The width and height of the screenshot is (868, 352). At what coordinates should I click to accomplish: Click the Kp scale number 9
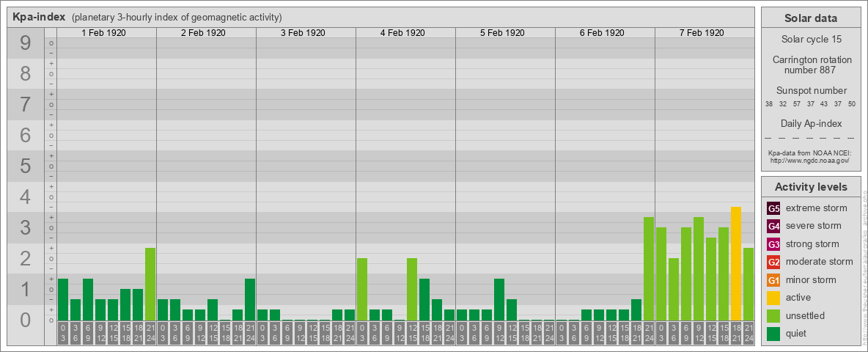26,43
